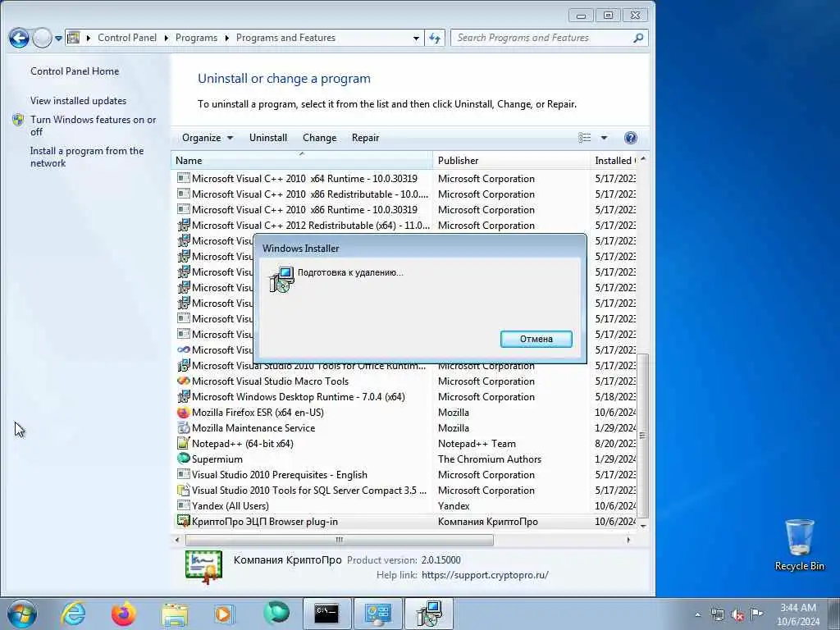Open Windows Media Player from taskbar

tap(224, 614)
